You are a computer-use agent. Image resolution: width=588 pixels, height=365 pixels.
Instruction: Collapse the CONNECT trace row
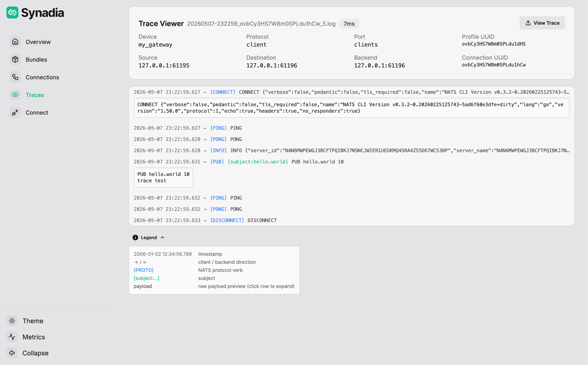[x=352, y=92]
